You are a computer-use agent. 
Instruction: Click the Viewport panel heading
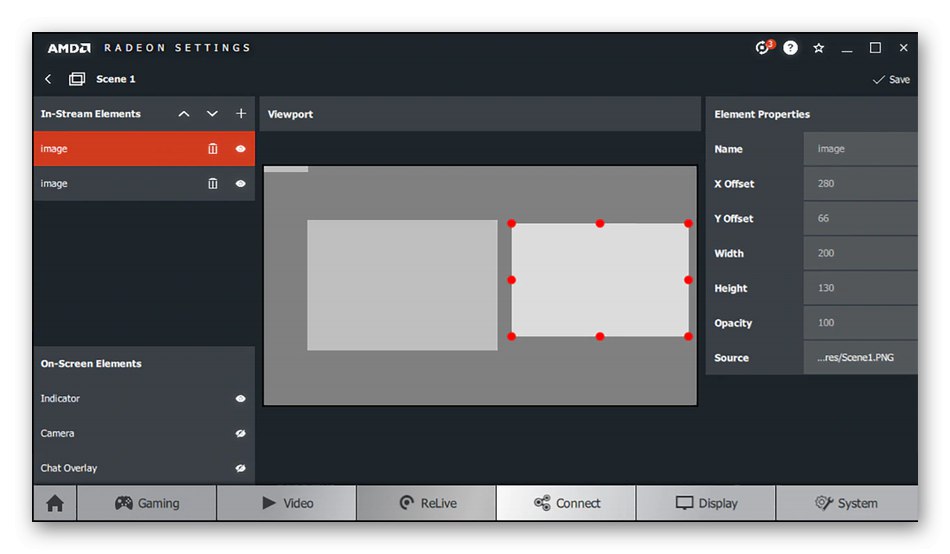pyautogui.click(x=290, y=114)
